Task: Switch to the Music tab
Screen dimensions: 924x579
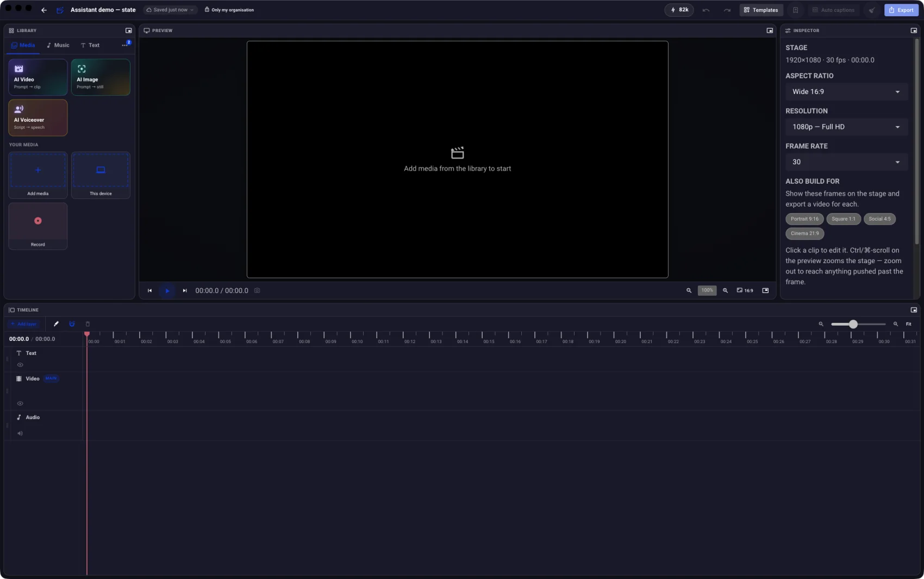Action: click(58, 45)
